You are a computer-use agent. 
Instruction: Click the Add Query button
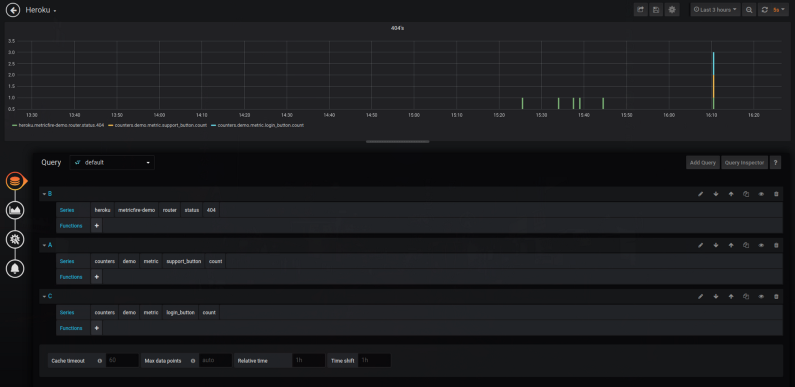coord(702,162)
